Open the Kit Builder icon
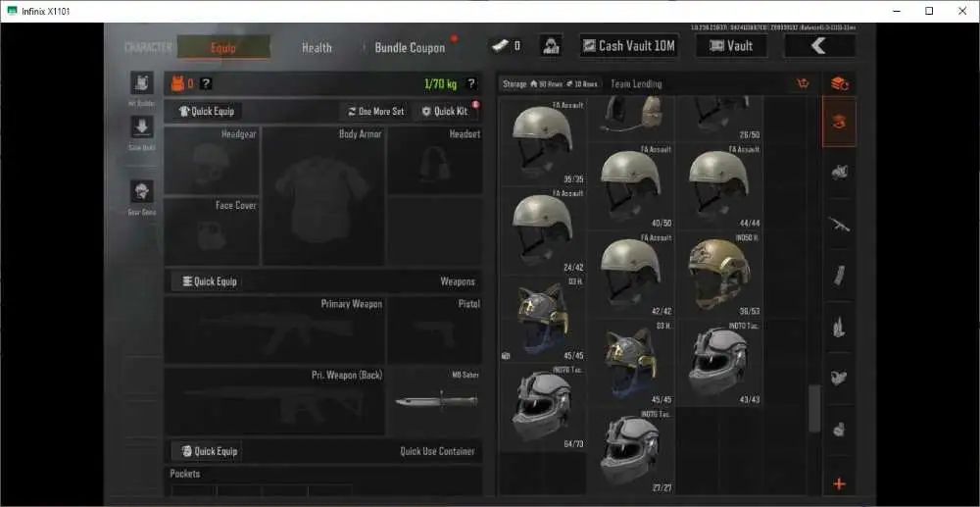980x507 pixels. tap(142, 83)
